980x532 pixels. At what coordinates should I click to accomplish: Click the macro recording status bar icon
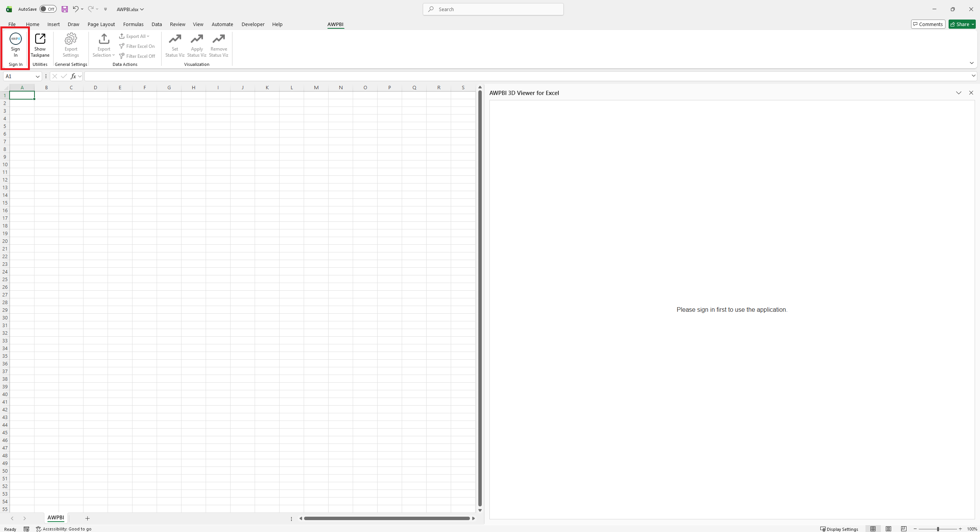[26, 529]
